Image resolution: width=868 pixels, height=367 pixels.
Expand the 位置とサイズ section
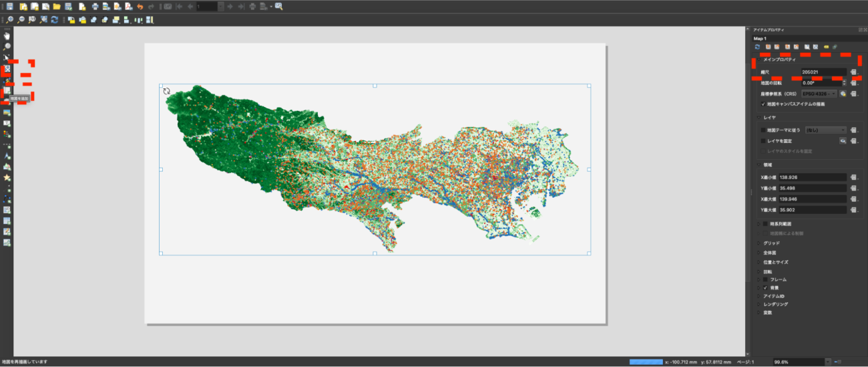[775, 263]
